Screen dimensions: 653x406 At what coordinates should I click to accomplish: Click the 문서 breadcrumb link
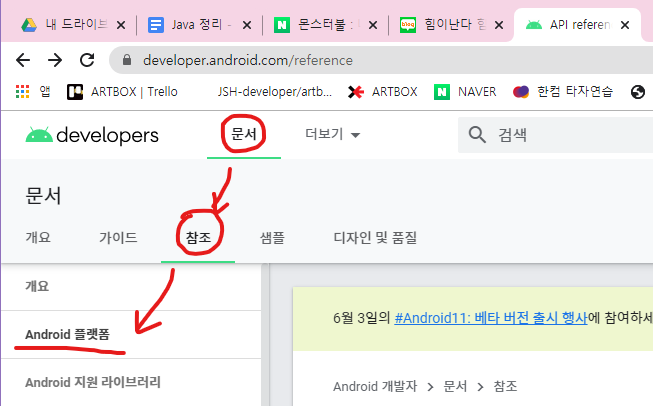pos(455,386)
